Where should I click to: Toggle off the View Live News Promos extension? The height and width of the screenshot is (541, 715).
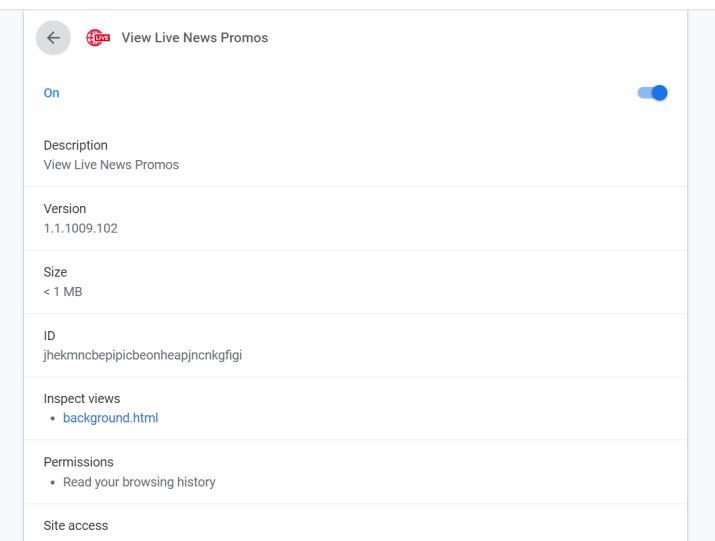652,93
